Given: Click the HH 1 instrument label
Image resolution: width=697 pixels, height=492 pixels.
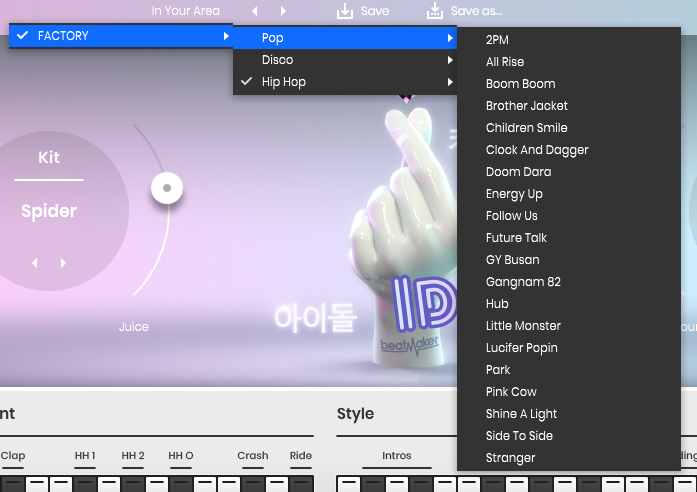Looking at the screenshot, I should click(x=85, y=456).
